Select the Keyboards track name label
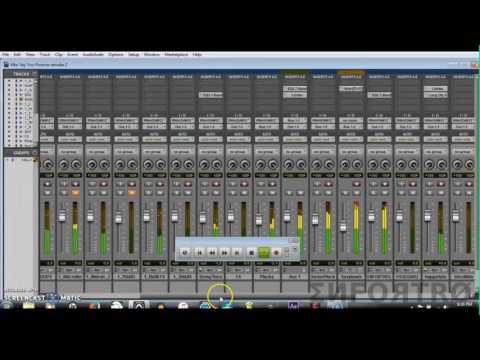The image size is (480, 360). (351, 277)
